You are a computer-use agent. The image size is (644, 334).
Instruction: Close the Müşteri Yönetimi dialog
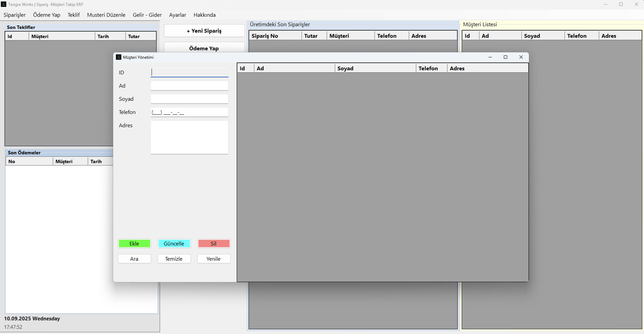click(x=521, y=57)
